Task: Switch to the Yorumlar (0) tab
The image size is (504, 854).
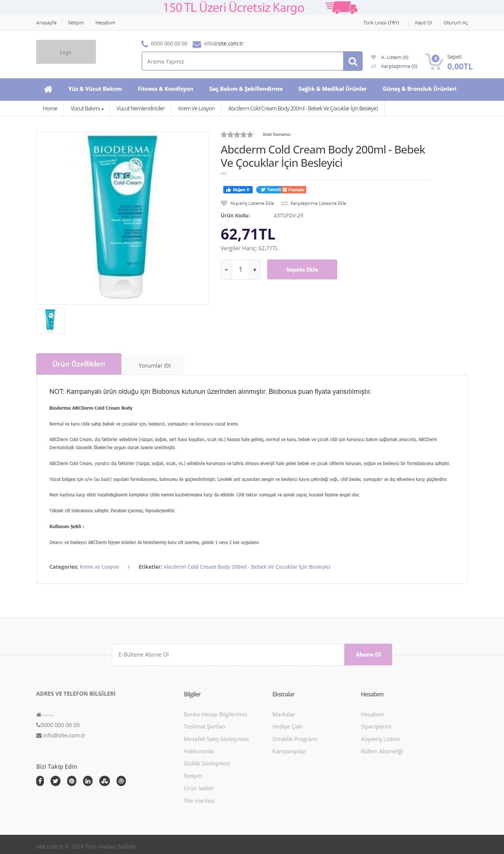Action: [x=155, y=365]
